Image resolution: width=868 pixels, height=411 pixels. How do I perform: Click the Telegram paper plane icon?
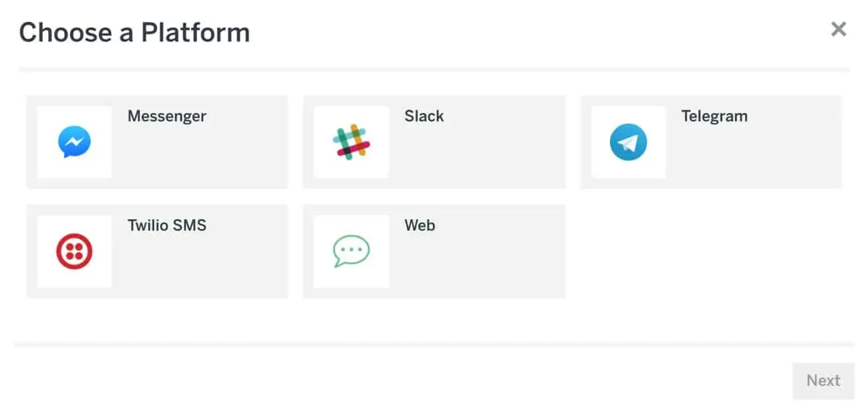(x=628, y=142)
